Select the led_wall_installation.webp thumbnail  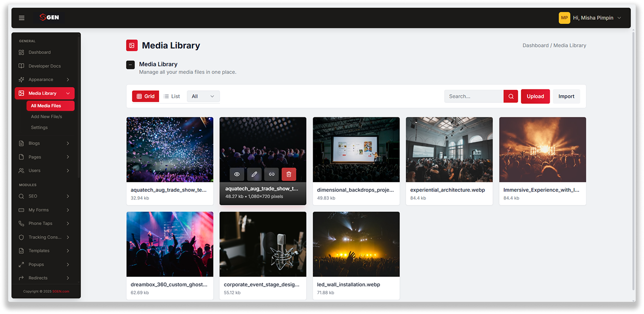356,244
